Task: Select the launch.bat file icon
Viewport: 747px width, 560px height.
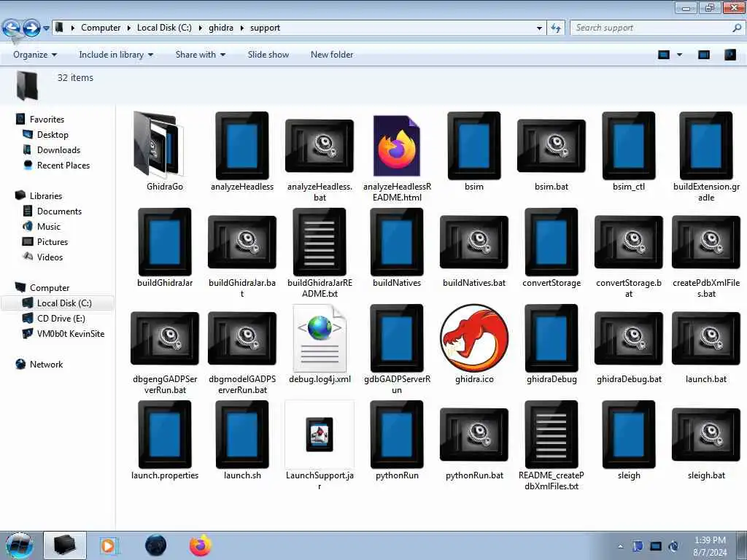Action: coord(706,338)
